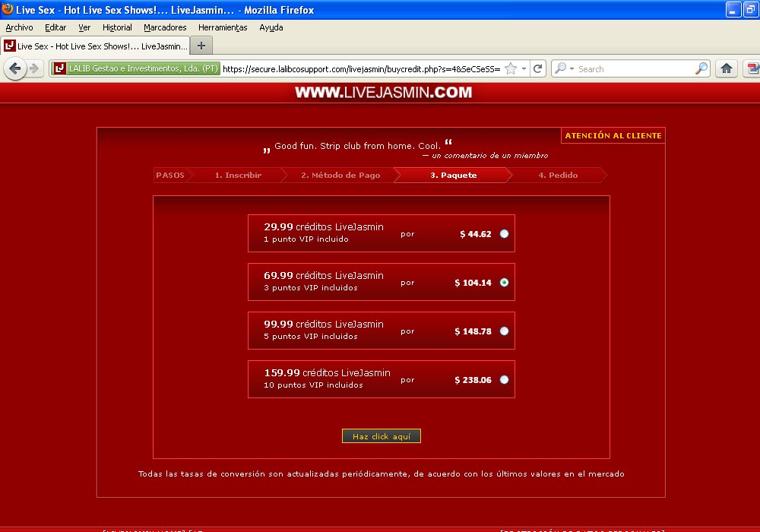Screen dimensions: 760x532
Task: Click the 159.99 créditos LiveJasmin text
Action: tap(327, 372)
